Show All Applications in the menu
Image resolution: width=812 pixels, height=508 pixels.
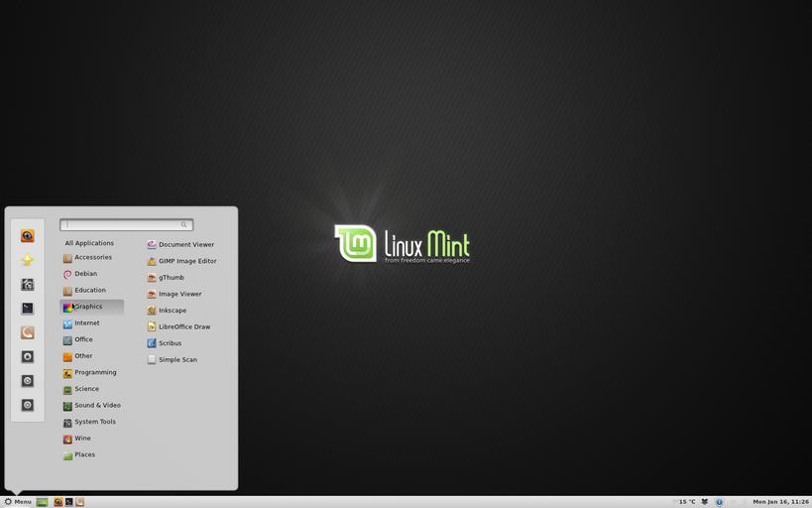tap(89, 243)
